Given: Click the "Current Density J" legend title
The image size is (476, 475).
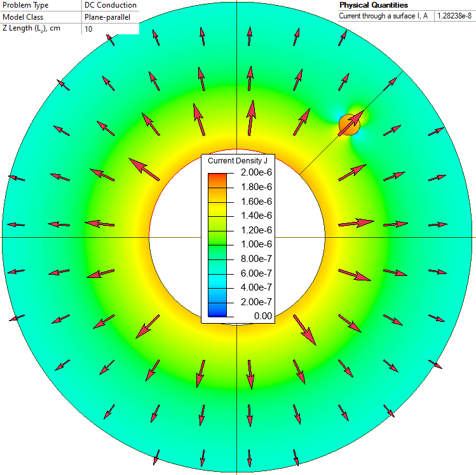Looking at the screenshot, I should click(x=238, y=161).
